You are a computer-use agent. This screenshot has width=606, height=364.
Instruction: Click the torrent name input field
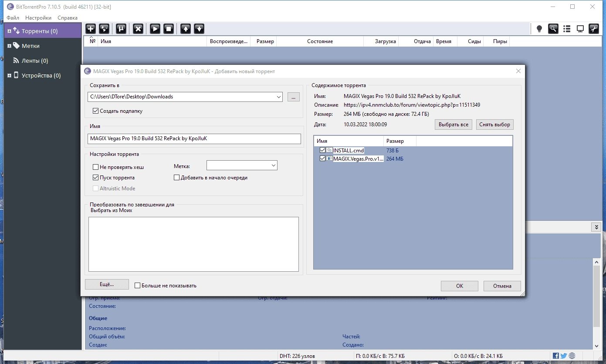194,138
